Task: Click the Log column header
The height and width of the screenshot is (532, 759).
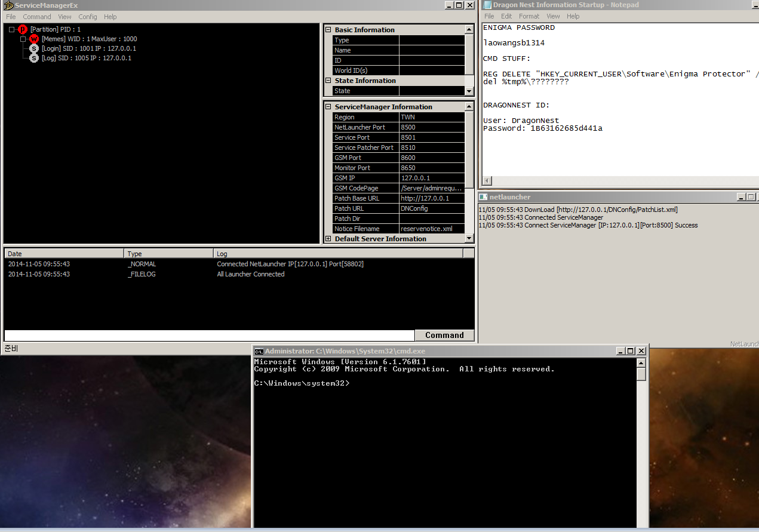Action: tap(338, 254)
